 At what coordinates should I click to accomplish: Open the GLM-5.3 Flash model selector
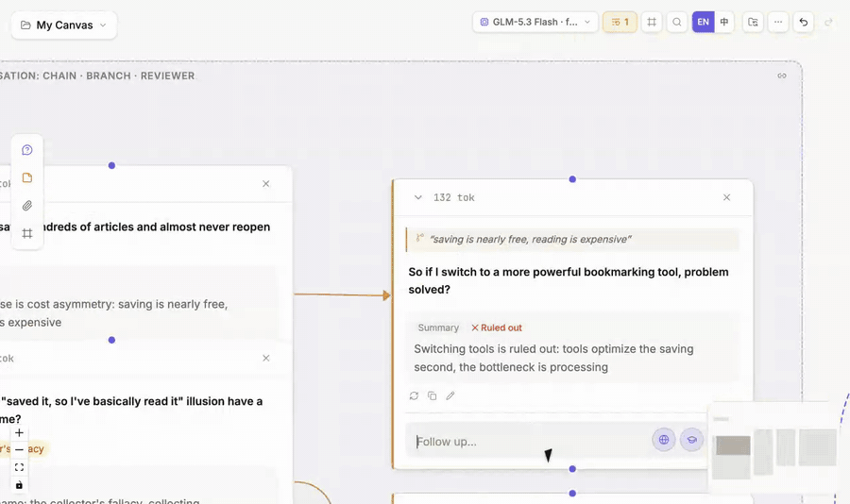[535, 23]
